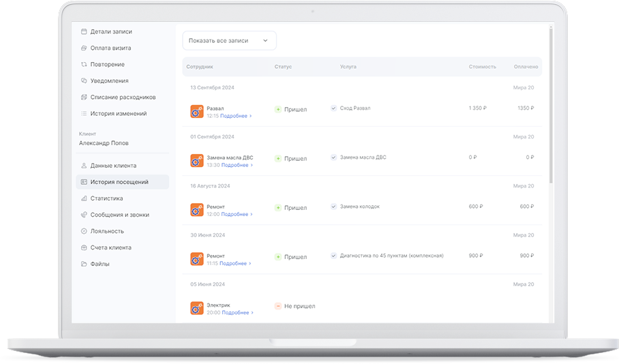Open Счета клиента section
The height and width of the screenshot is (364, 619).
click(x=123, y=247)
